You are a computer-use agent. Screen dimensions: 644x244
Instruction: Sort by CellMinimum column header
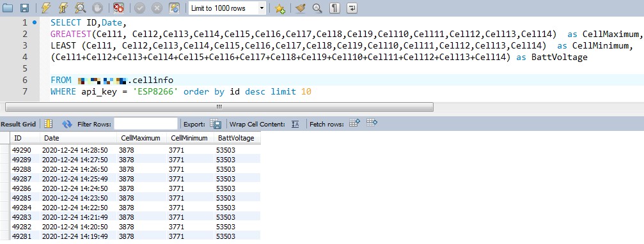coord(190,138)
